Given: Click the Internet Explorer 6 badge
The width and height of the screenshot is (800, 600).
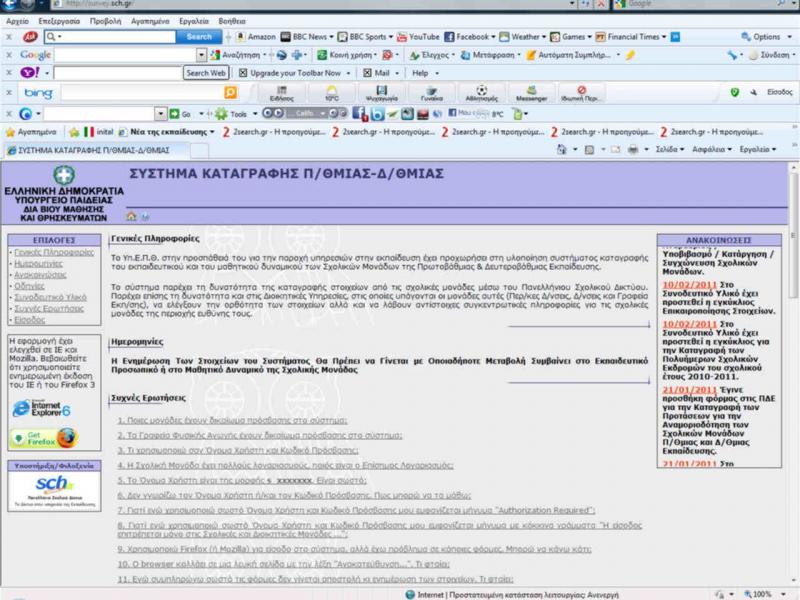Looking at the screenshot, I should (42, 409).
